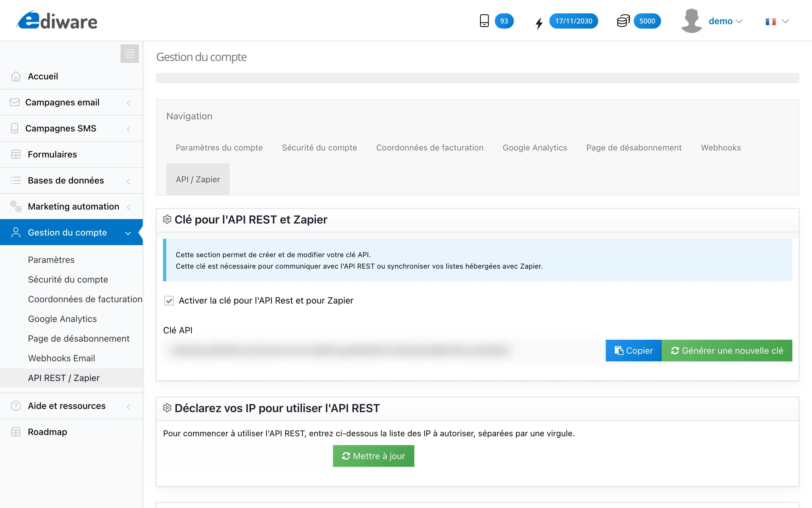Click the 5000 credits badge
The height and width of the screenshot is (508, 812).
coord(647,21)
